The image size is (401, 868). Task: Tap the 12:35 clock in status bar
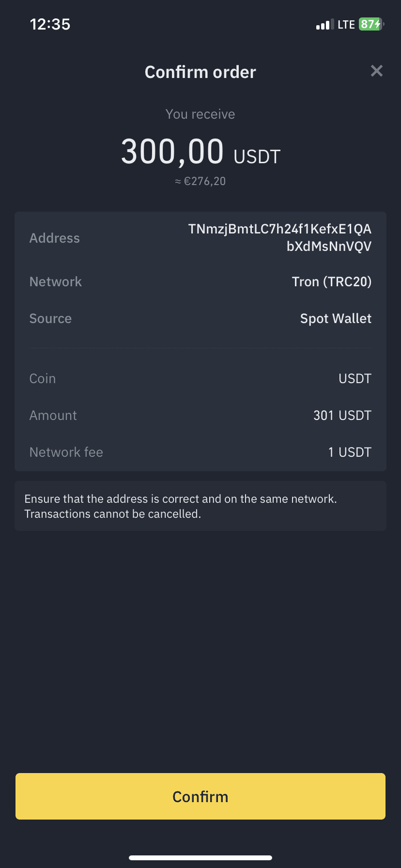50,24
